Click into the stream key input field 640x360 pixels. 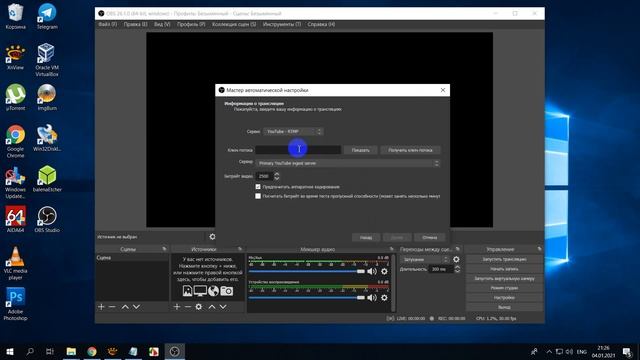click(x=298, y=150)
